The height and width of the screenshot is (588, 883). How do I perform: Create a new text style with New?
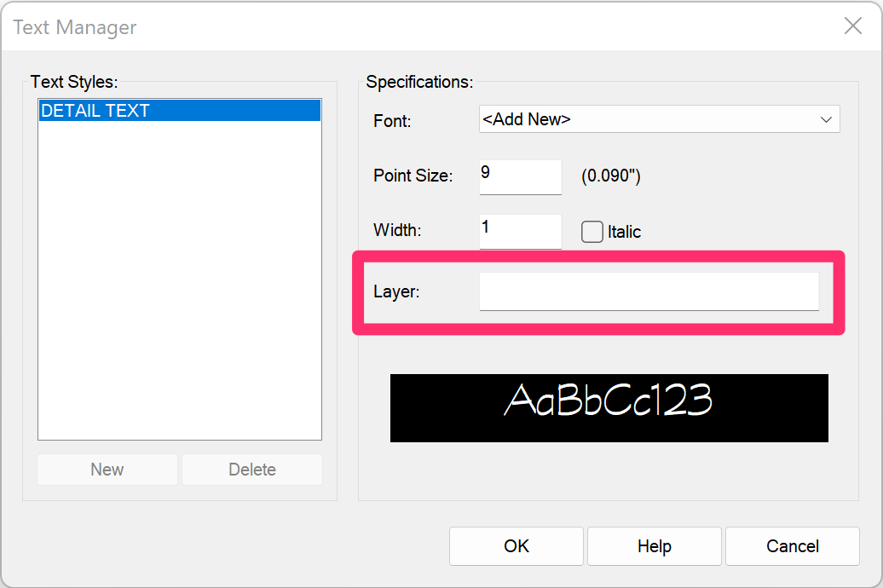(x=107, y=470)
